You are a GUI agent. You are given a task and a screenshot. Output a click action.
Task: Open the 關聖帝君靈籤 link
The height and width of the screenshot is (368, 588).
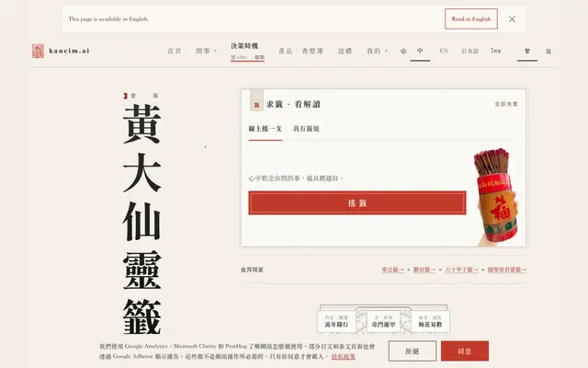(x=506, y=270)
